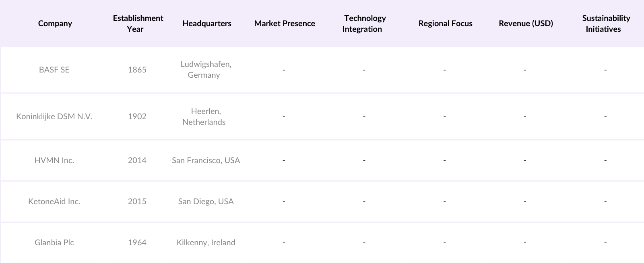Select the Kilkenny, Ireland cell
This screenshot has width=644, height=263.
pos(206,242)
